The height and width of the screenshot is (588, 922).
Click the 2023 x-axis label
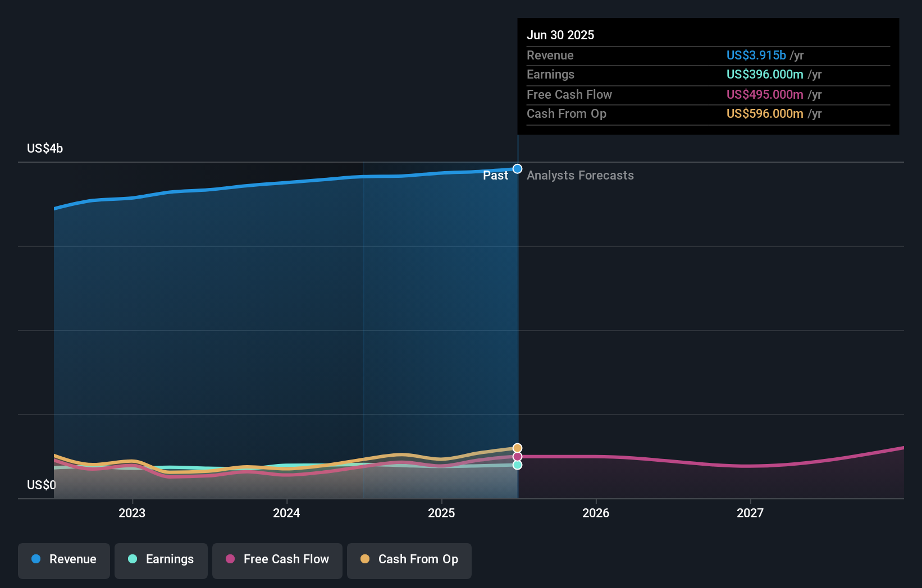[x=132, y=513]
